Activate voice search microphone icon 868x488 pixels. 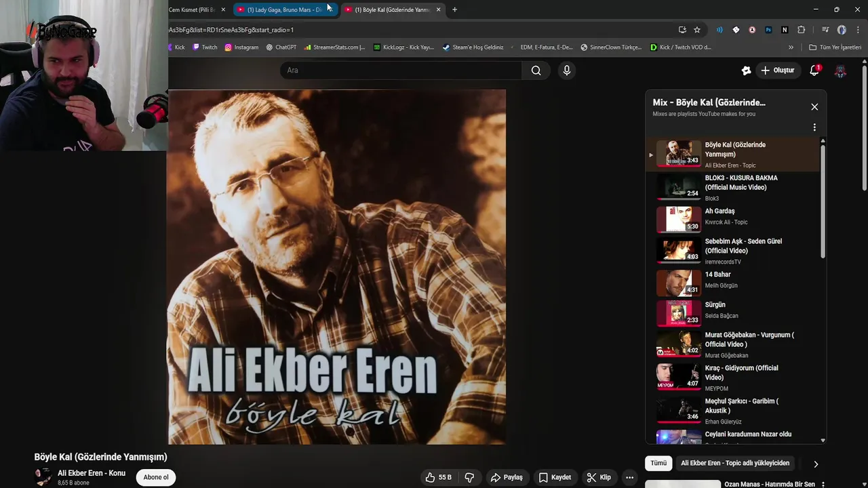567,70
